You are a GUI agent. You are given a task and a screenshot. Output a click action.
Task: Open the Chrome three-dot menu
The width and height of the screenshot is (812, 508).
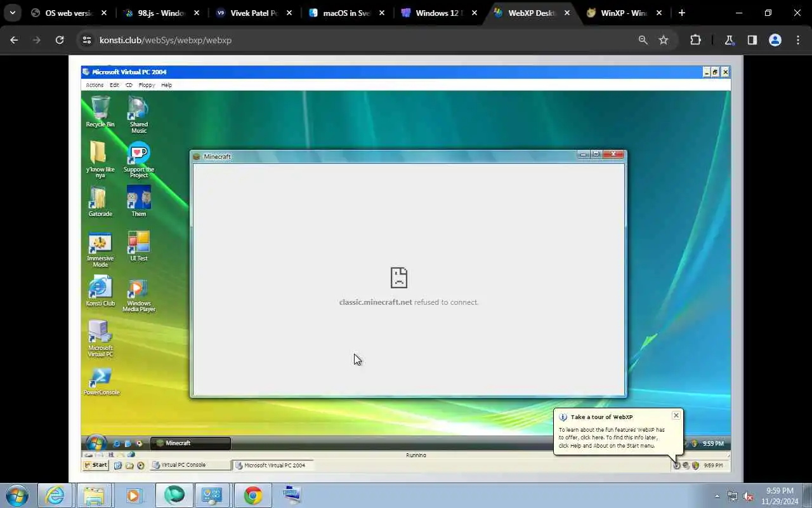coord(798,40)
